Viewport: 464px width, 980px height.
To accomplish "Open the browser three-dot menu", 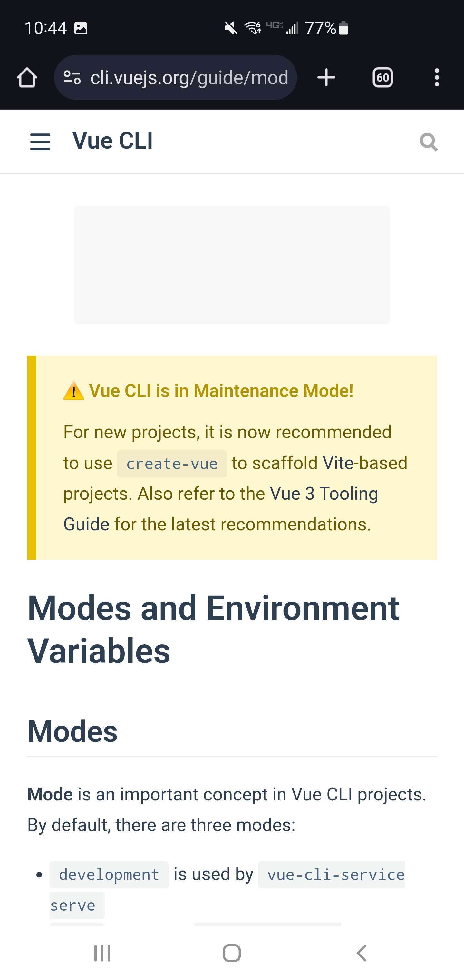I will tap(437, 78).
